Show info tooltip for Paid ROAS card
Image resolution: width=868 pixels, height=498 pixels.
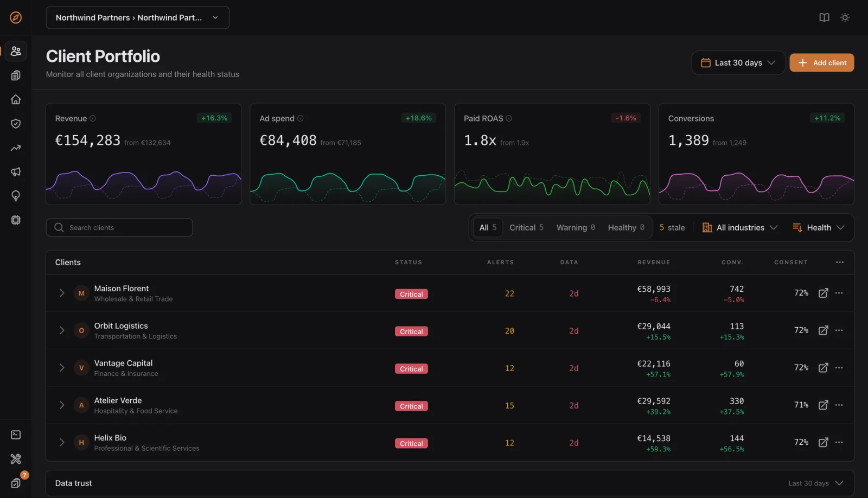coord(509,118)
